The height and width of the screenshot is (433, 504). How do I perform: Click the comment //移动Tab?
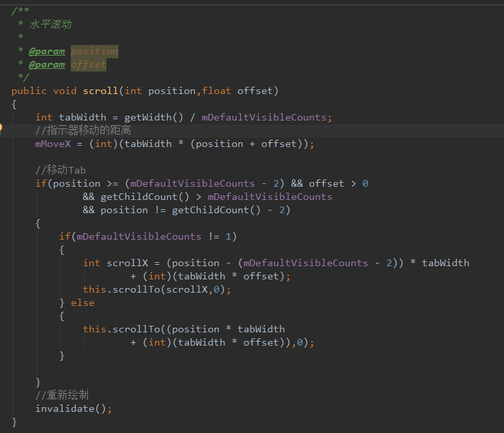click(60, 170)
